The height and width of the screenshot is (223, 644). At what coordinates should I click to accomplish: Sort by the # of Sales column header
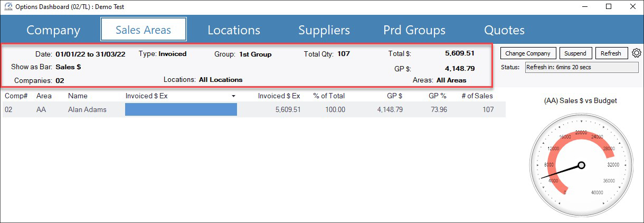[x=477, y=96]
